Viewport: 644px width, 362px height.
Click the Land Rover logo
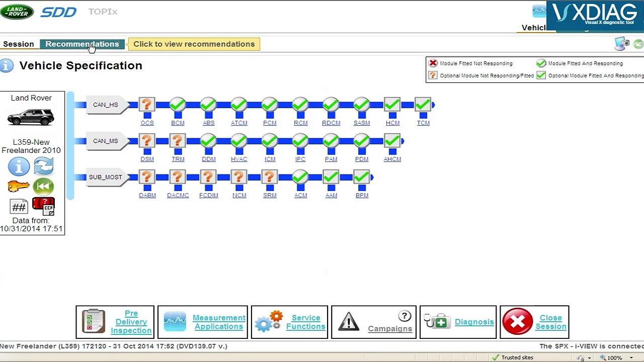17,12
